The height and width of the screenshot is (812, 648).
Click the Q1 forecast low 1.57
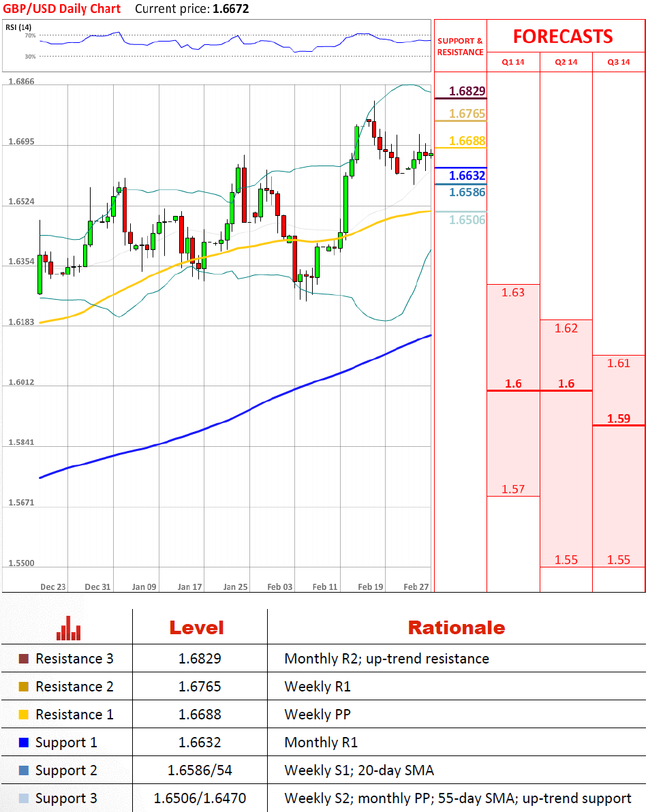click(513, 489)
